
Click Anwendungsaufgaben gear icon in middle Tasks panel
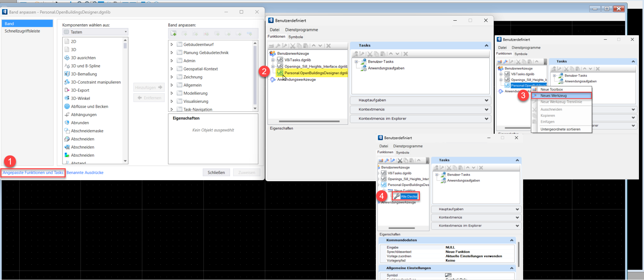(363, 68)
